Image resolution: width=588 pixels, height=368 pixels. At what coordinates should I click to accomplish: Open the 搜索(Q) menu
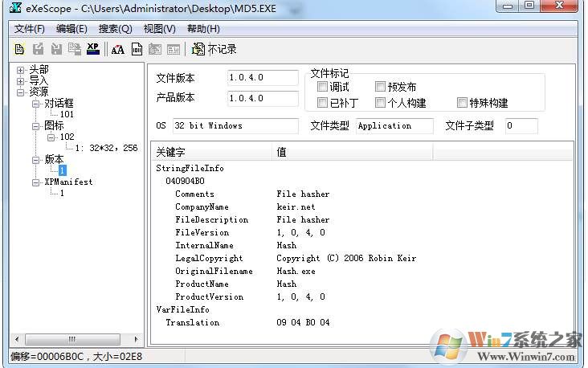click(115, 29)
